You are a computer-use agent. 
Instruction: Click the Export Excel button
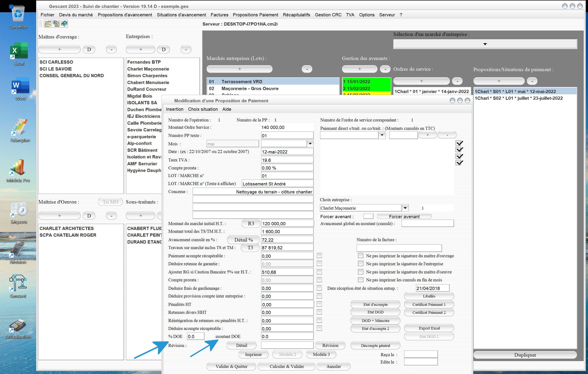click(429, 328)
